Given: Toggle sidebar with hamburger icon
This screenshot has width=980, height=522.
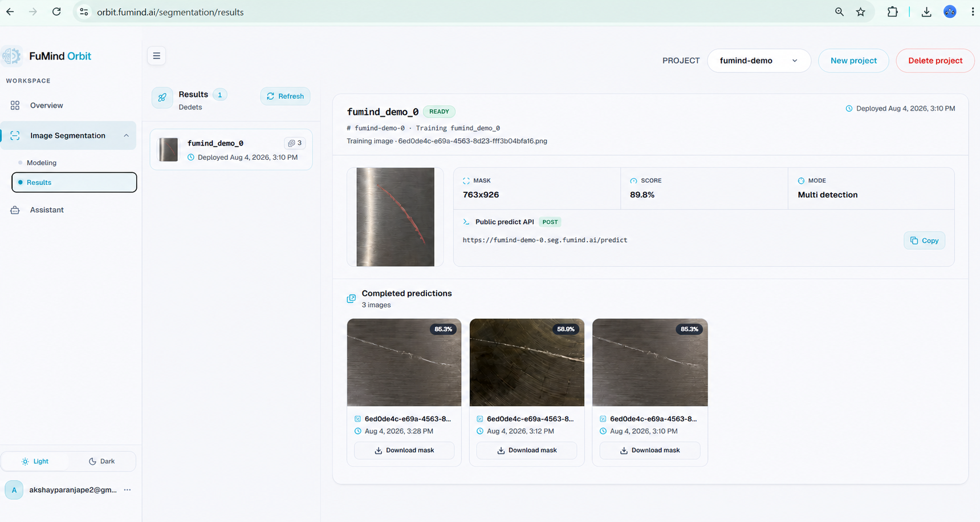Looking at the screenshot, I should (156, 56).
